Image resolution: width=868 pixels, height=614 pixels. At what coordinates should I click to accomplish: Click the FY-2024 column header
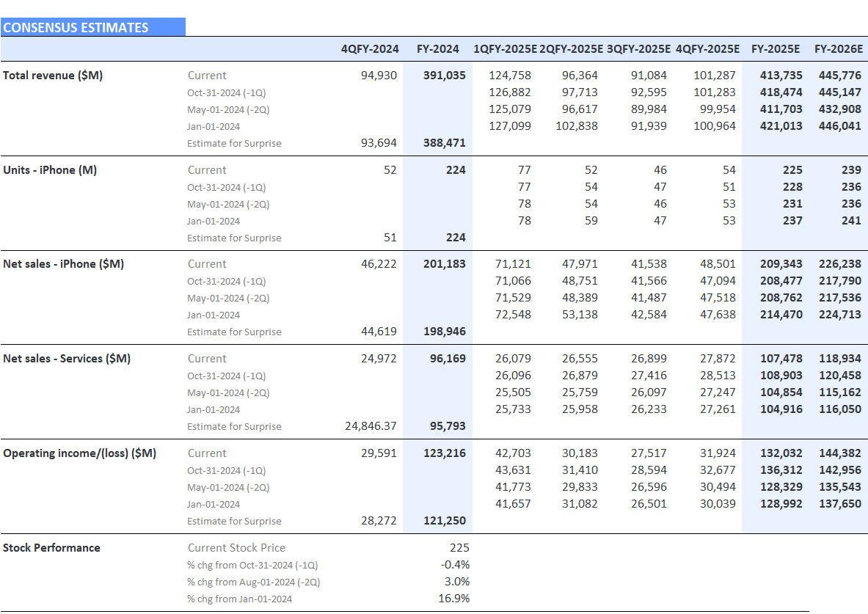point(438,49)
